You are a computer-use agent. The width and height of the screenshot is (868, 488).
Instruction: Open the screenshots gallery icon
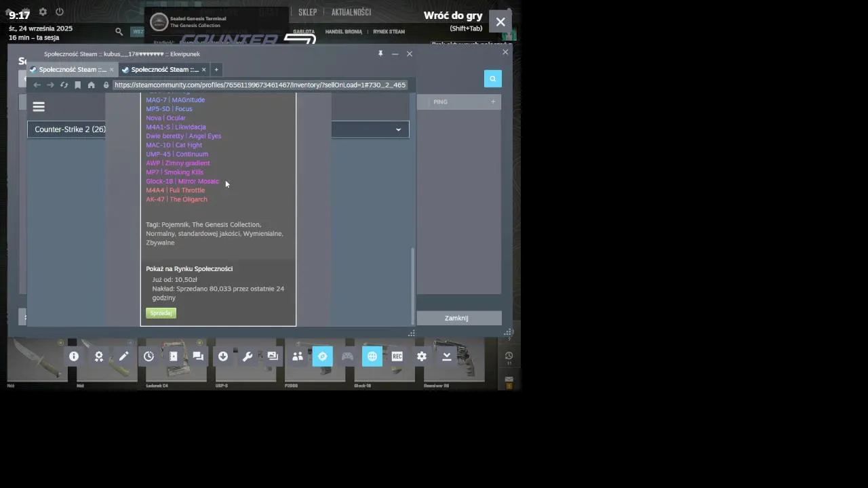click(x=273, y=357)
